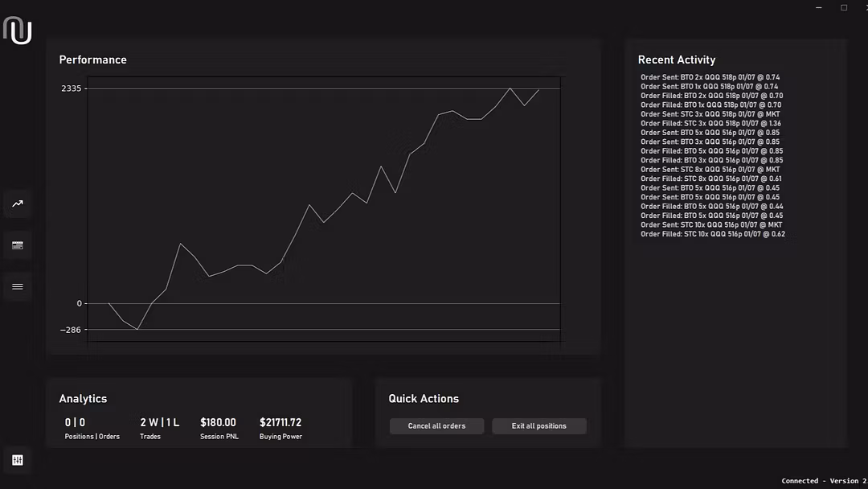Screen dimensions: 868x489
Task: Open the hamburger menu in the sidebar
Action: [18, 286]
